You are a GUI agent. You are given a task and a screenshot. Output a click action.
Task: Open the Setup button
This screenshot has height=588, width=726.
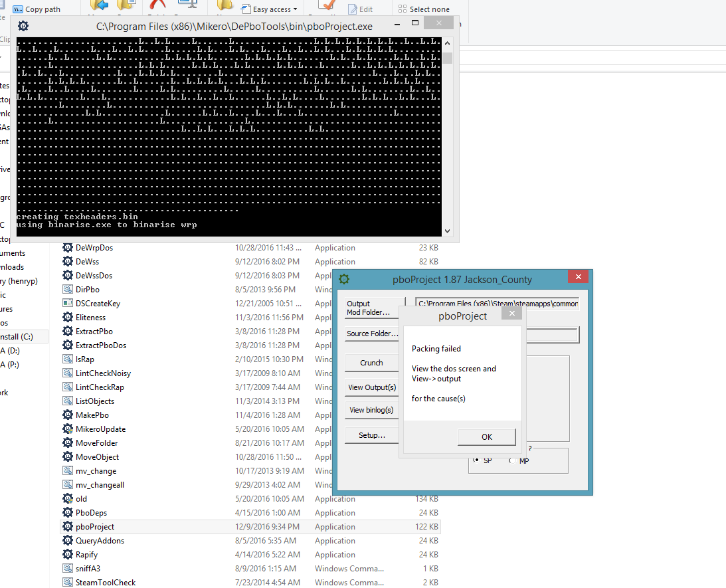coord(372,435)
